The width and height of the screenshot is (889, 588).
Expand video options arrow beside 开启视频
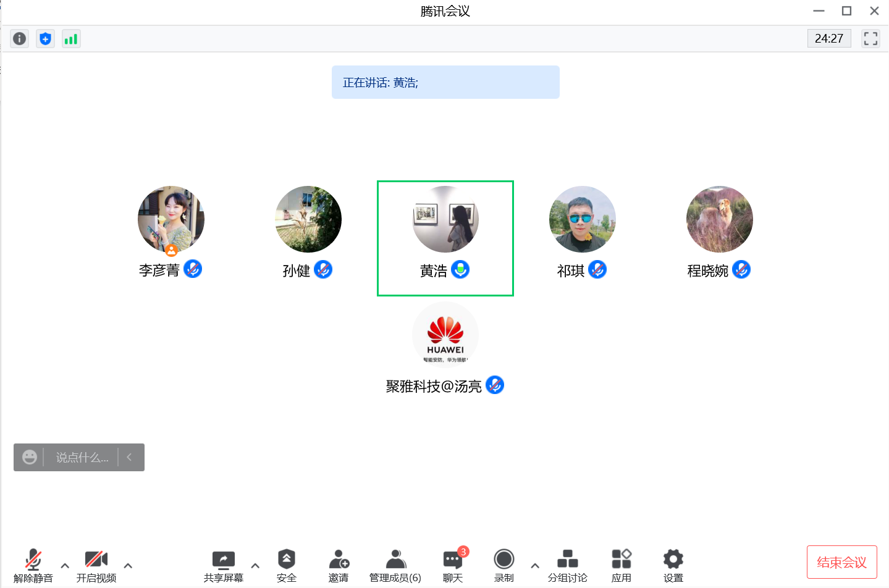(128, 565)
